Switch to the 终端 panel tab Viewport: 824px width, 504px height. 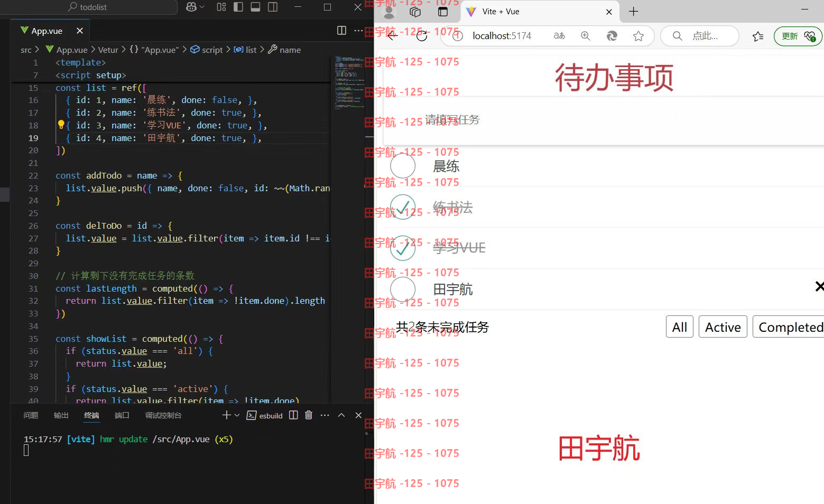point(91,415)
